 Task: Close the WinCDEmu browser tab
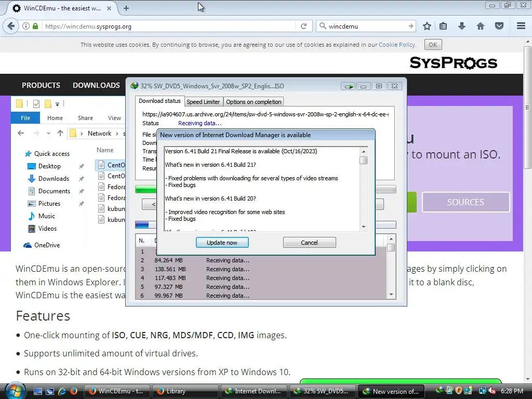[109, 8]
